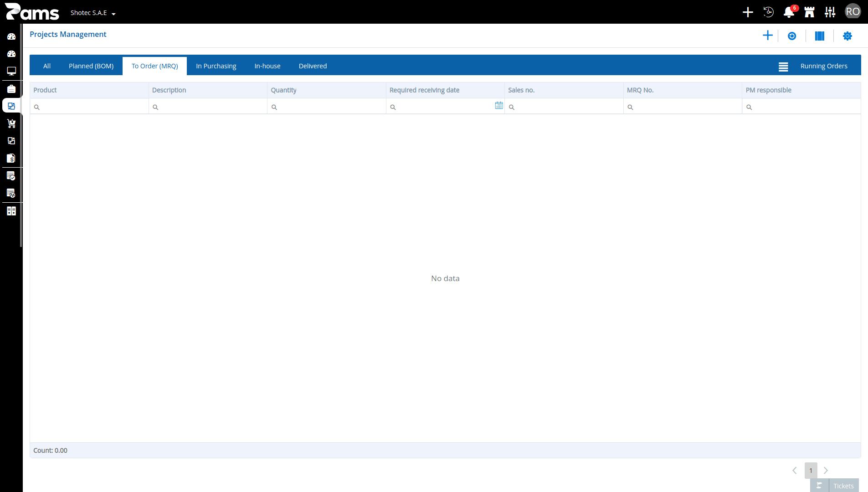Image resolution: width=868 pixels, height=492 pixels.
Task: Open the blue settings gear icon
Action: click(x=847, y=36)
